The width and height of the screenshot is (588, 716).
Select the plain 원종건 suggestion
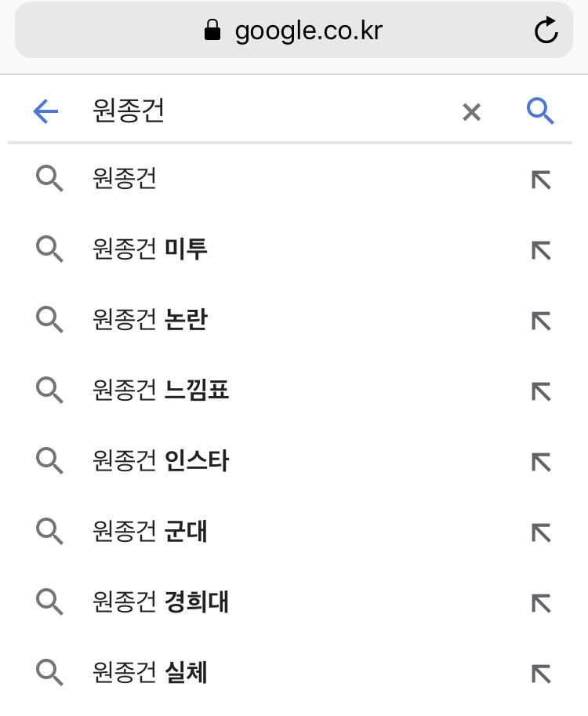(125, 180)
